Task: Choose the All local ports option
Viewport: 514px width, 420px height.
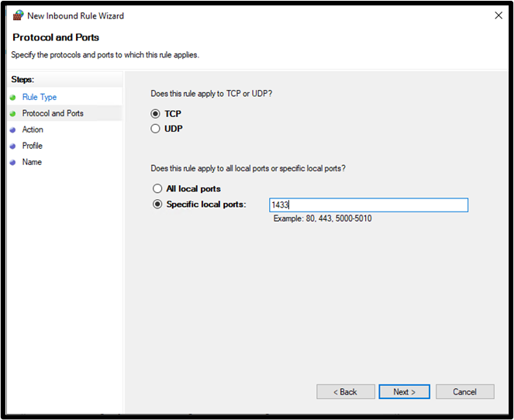Action: 157,188
